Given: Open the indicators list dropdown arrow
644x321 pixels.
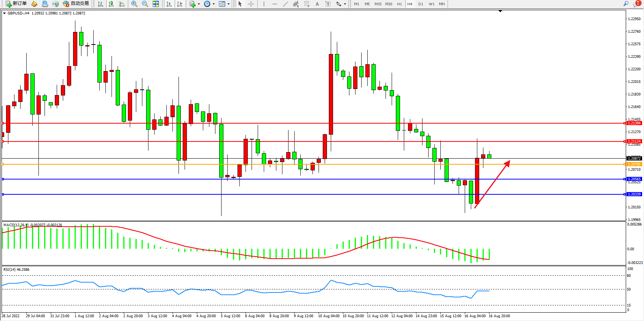Looking at the screenshot, I should (x=199, y=4).
